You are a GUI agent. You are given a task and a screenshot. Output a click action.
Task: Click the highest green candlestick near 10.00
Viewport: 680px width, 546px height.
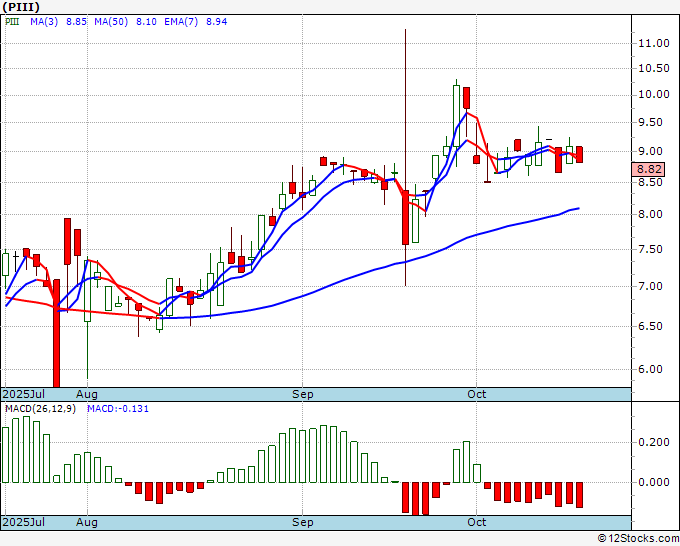[456, 116]
